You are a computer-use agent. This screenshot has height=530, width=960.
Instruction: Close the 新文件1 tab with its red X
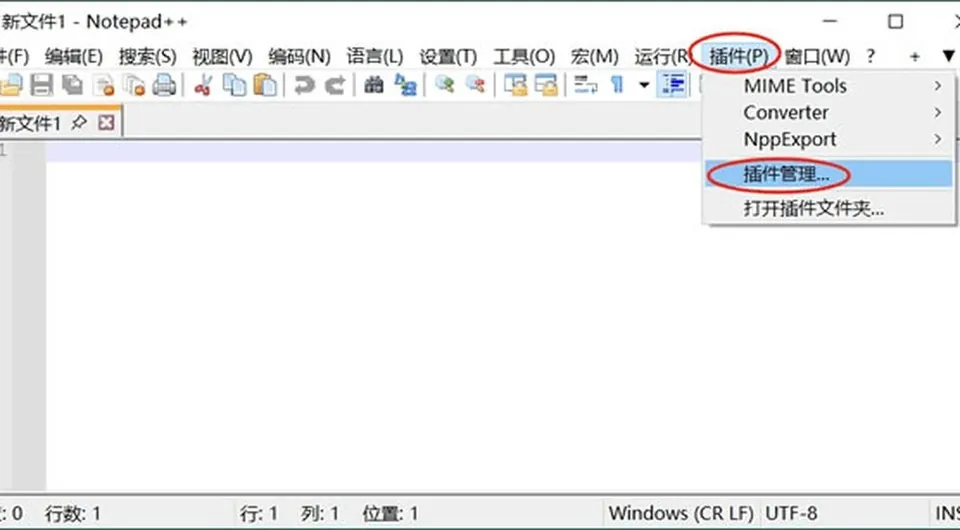click(107, 123)
